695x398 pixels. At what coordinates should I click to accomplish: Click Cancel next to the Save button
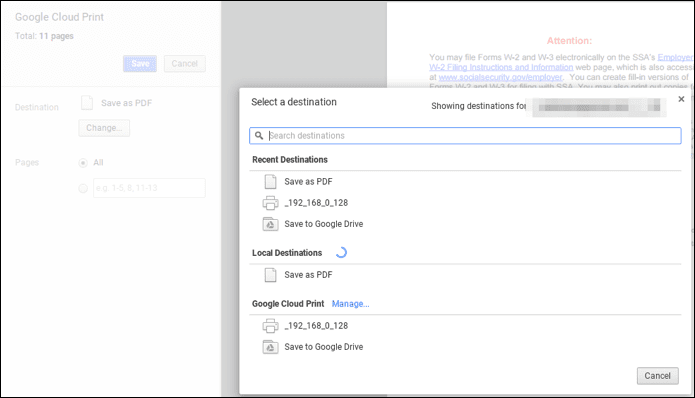184,64
